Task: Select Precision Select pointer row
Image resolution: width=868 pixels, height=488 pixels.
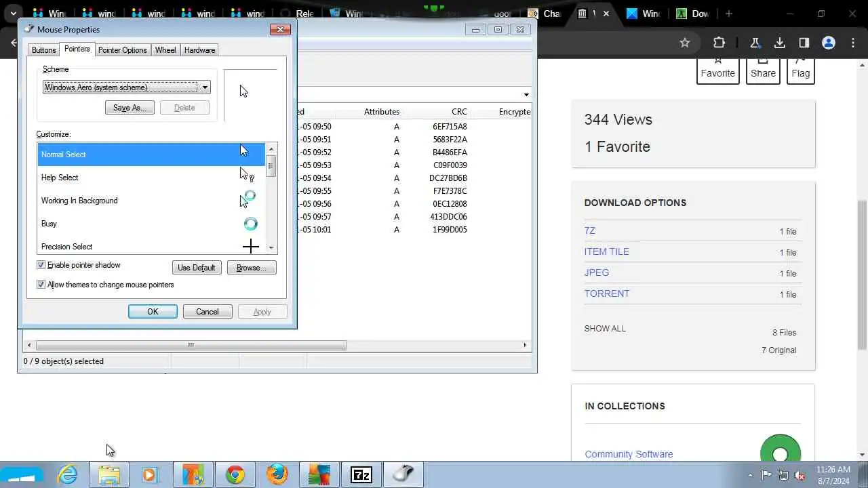Action: (x=151, y=245)
